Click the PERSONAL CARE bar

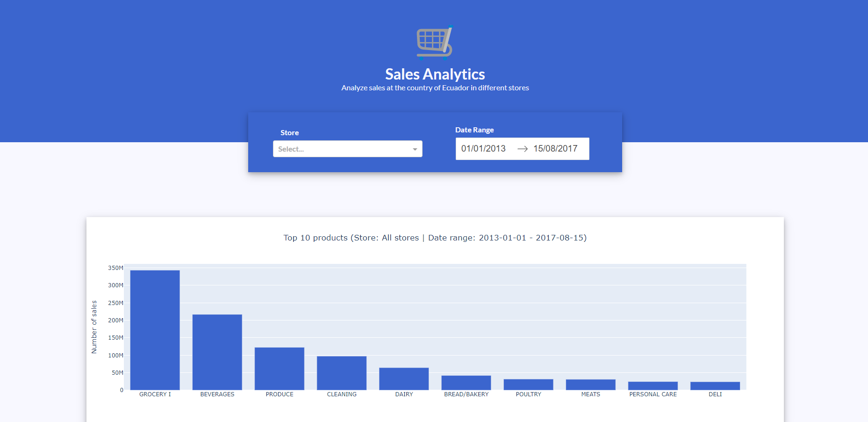coord(653,386)
